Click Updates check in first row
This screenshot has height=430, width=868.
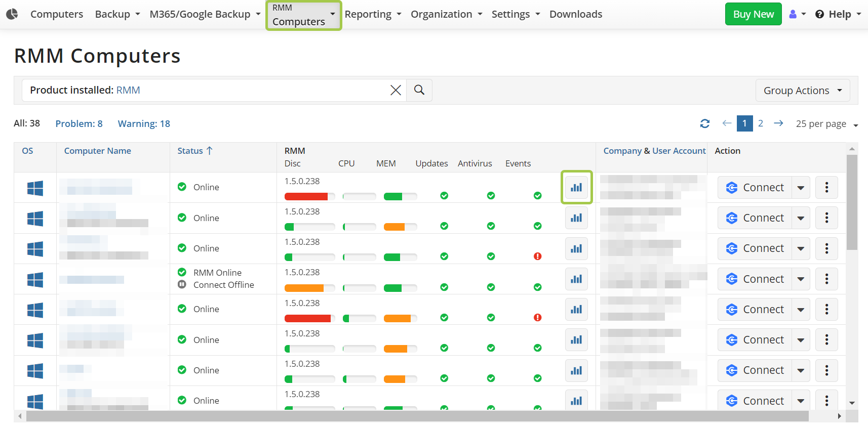point(444,196)
